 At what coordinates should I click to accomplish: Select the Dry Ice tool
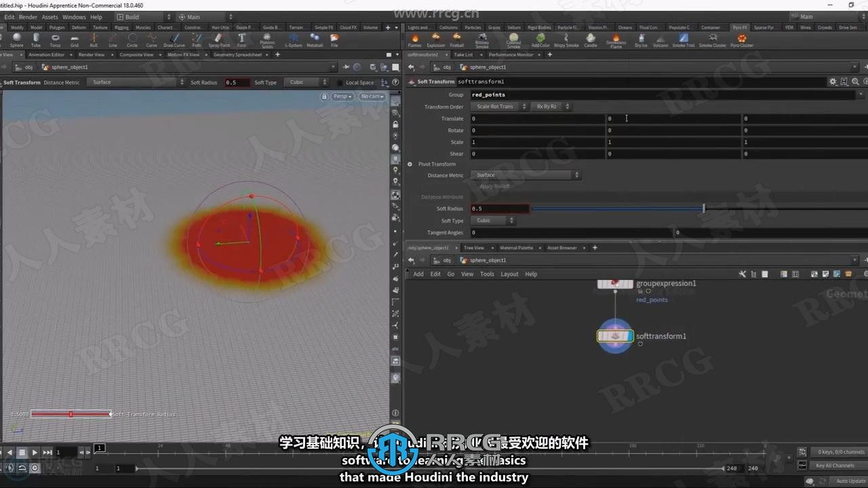pos(641,40)
